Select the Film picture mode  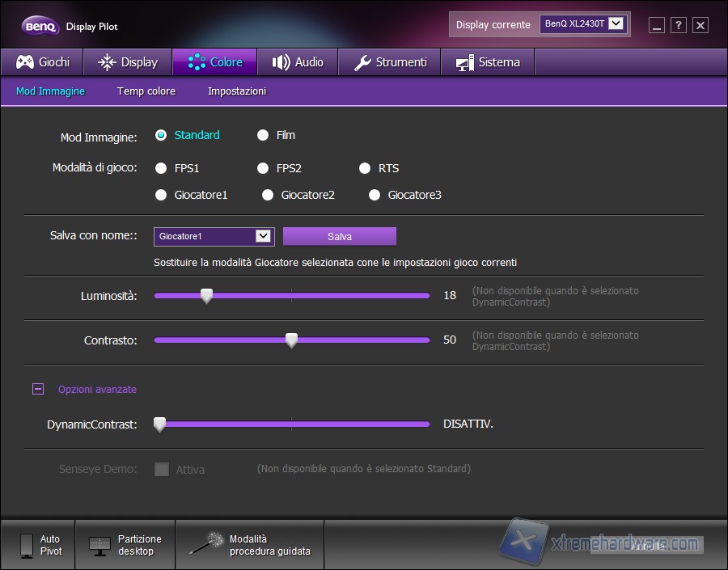click(263, 135)
